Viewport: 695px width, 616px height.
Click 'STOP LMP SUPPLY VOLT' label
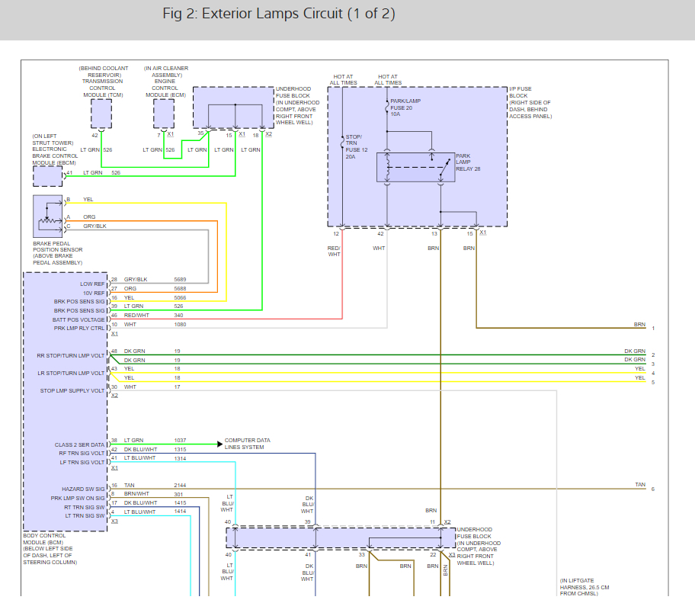click(72, 390)
